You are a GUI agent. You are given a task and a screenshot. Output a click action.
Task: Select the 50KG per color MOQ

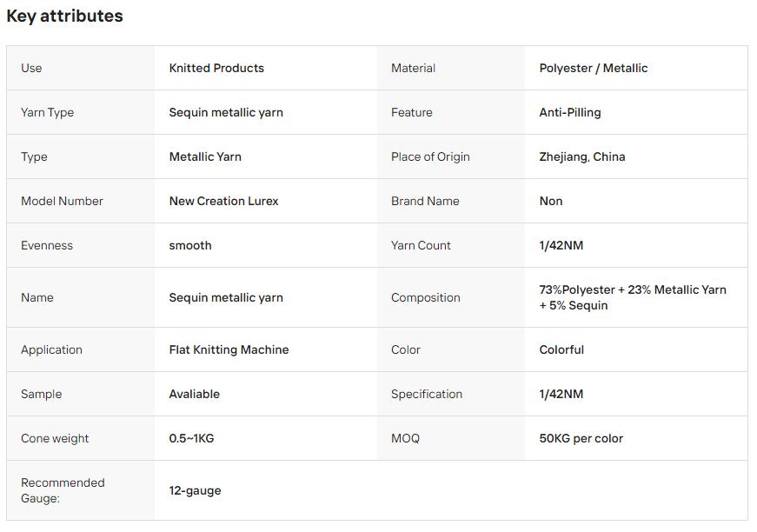coord(581,439)
